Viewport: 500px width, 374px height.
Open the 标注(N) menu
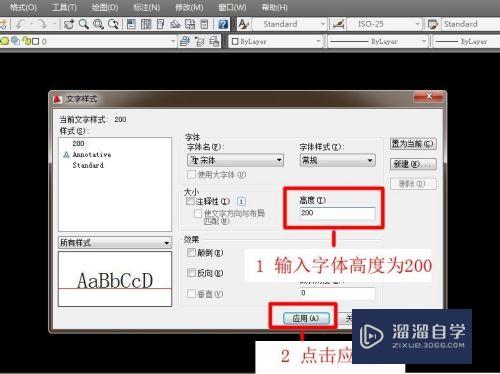(x=147, y=7)
